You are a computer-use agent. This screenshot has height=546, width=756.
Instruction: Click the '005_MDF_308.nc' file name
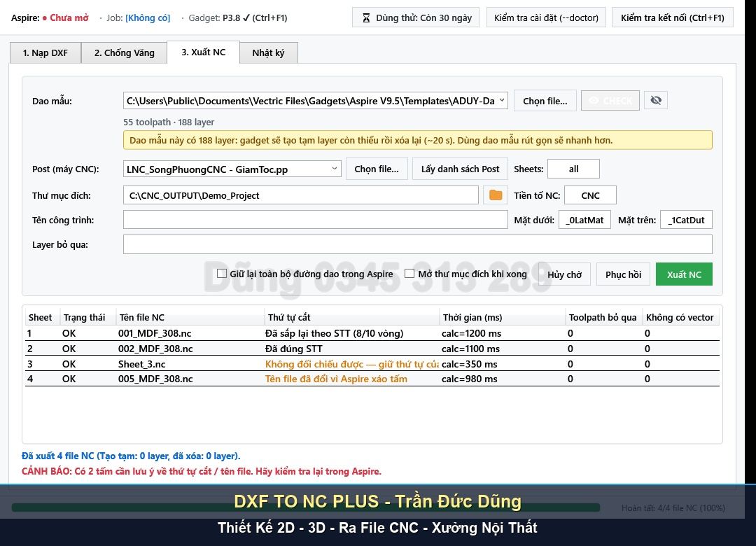coord(155,379)
